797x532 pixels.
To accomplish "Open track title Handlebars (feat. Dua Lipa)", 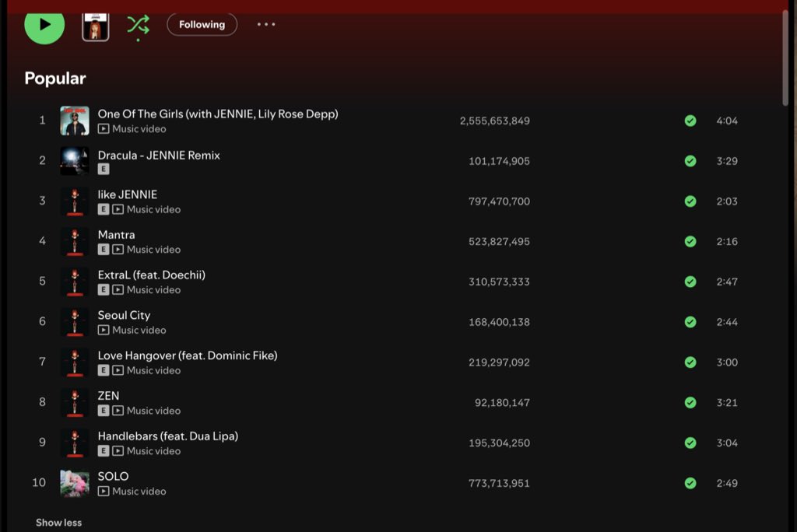I will tap(168, 436).
